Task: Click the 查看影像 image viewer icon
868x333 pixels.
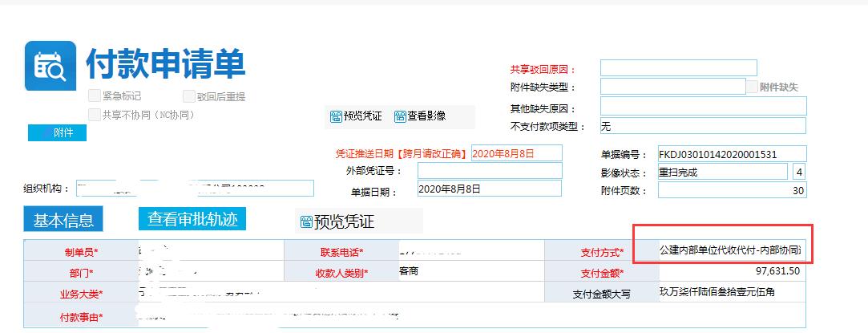Action: click(x=400, y=116)
